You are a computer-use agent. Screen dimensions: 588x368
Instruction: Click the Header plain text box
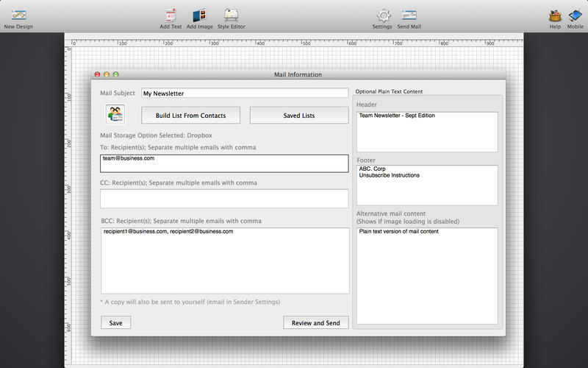(426, 132)
